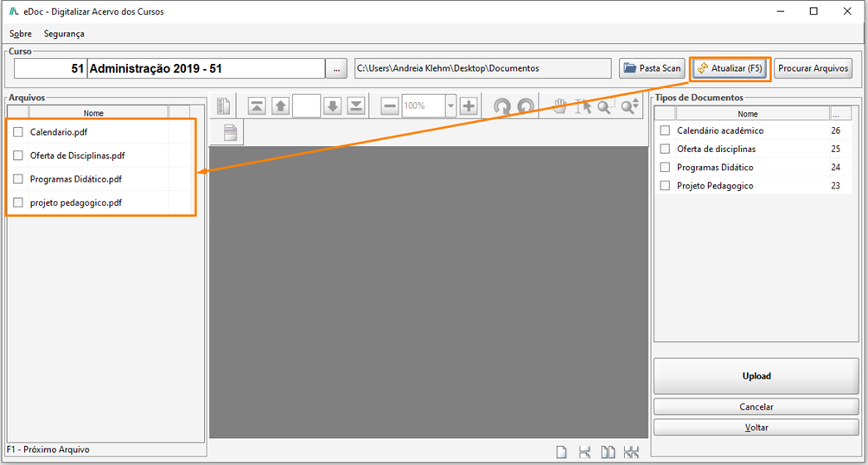Select the Oferta de disciplinas row text
The width and height of the screenshot is (868, 465).
point(716,149)
